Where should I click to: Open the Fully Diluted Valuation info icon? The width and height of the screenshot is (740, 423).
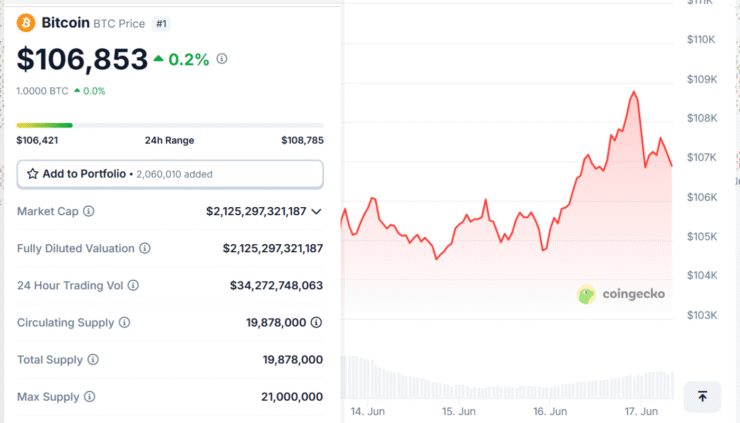tap(145, 248)
